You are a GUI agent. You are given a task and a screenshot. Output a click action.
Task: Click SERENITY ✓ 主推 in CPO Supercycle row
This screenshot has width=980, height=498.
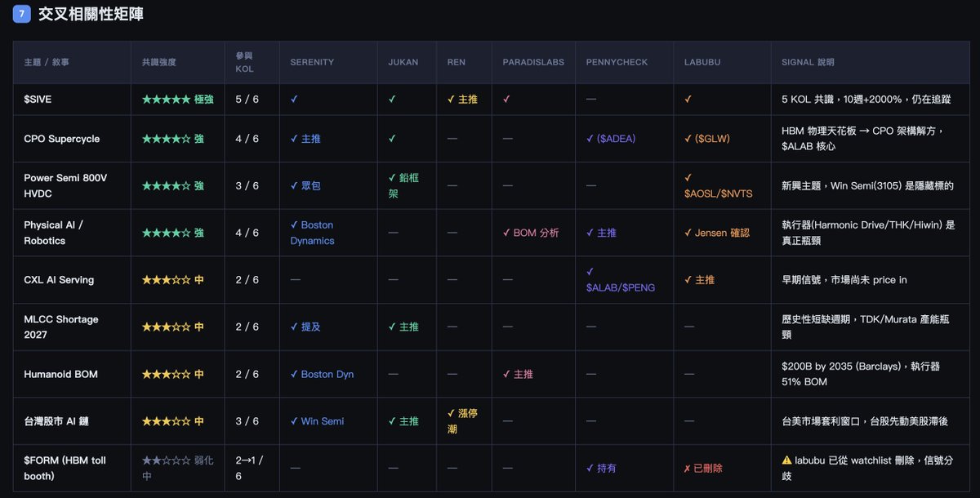(305, 139)
